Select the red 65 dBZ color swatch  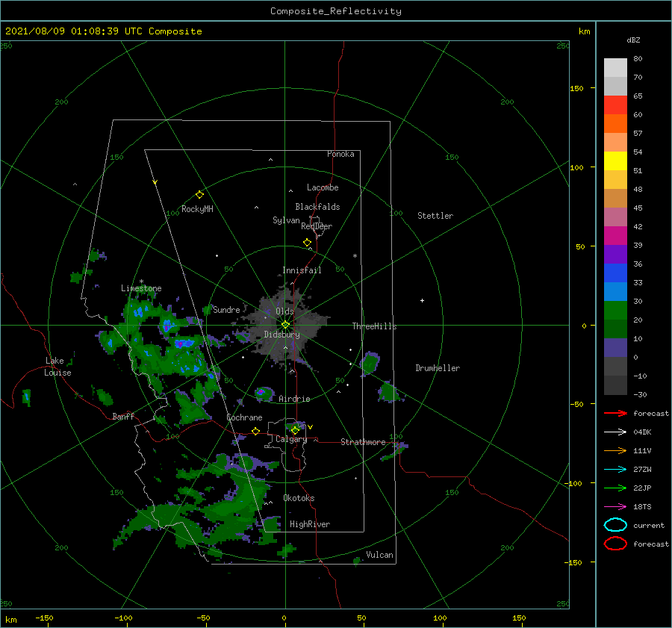click(x=615, y=105)
